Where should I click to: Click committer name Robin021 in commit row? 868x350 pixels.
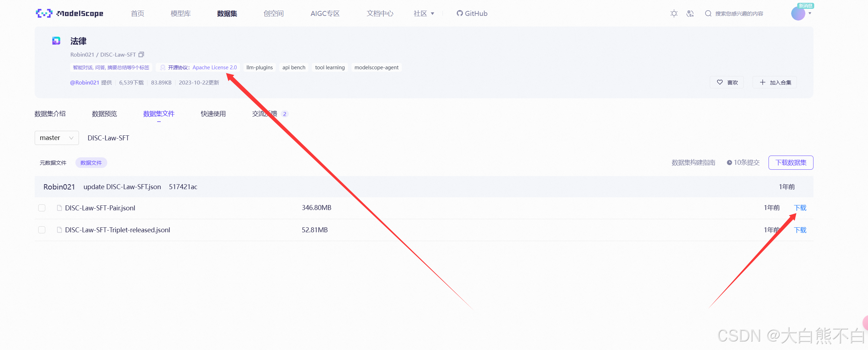59,187
